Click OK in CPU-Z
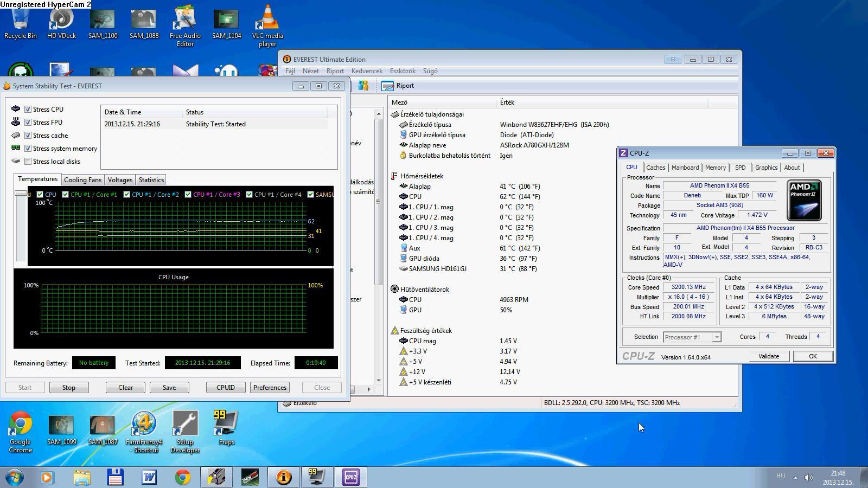Viewport: 868px width, 488px height. click(x=813, y=356)
